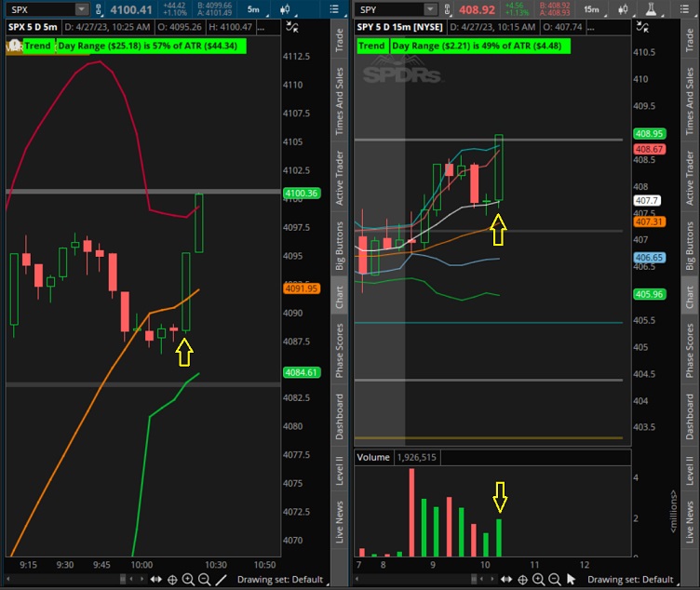This screenshot has width=700, height=590.
Task: Expand SPY header ellipsis for more values
Action: click(x=590, y=28)
